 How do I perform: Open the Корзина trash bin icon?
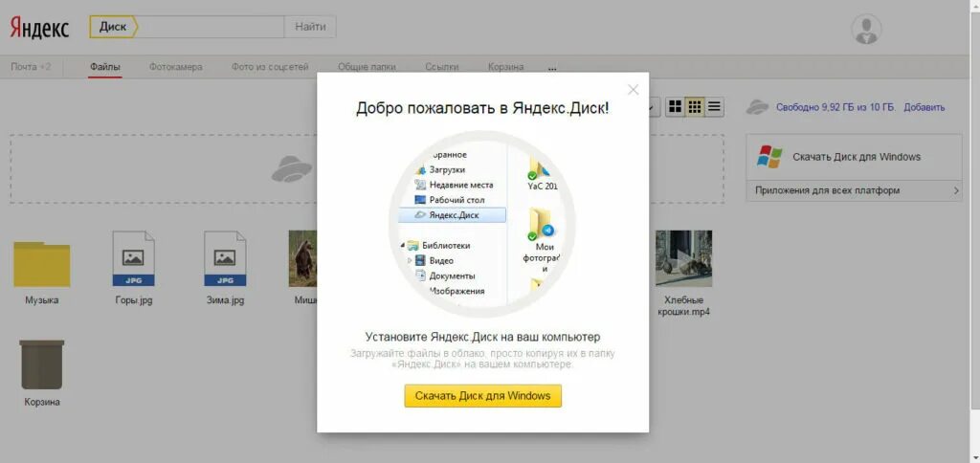pyautogui.click(x=42, y=364)
